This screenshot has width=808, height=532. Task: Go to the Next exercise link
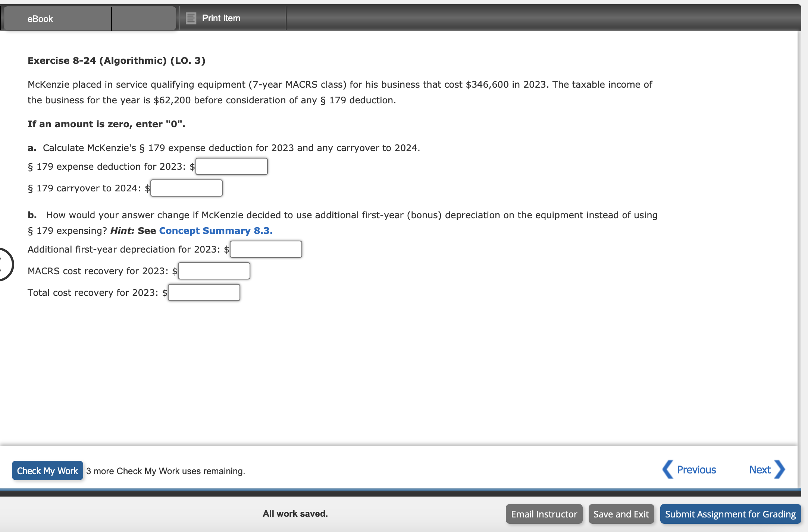coord(760,470)
